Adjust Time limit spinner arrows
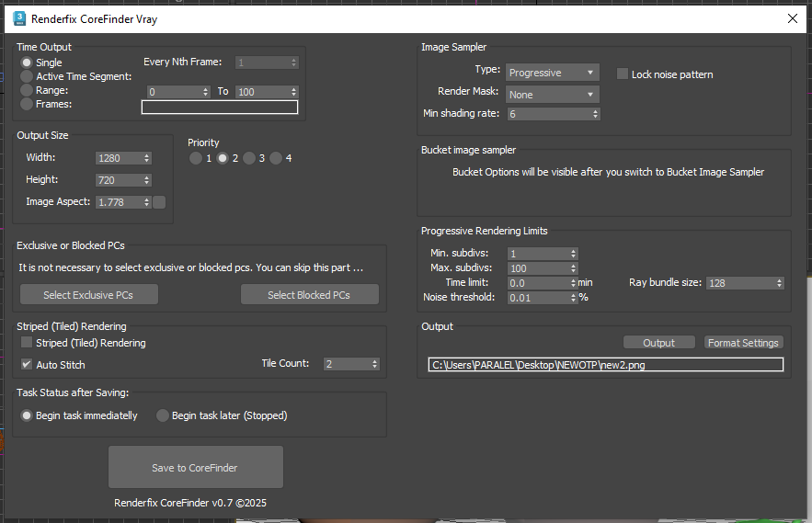The image size is (812, 523). [573, 283]
